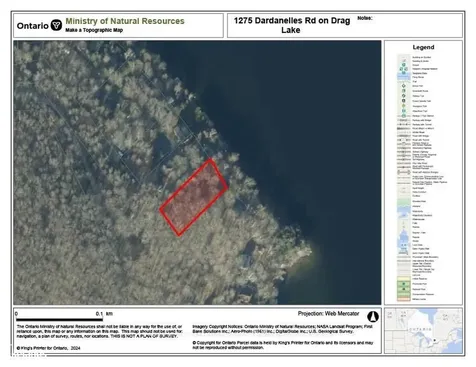Select the red outlined parcel on the map
The width and height of the screenshot is (476, 367).
pos(194,197)
